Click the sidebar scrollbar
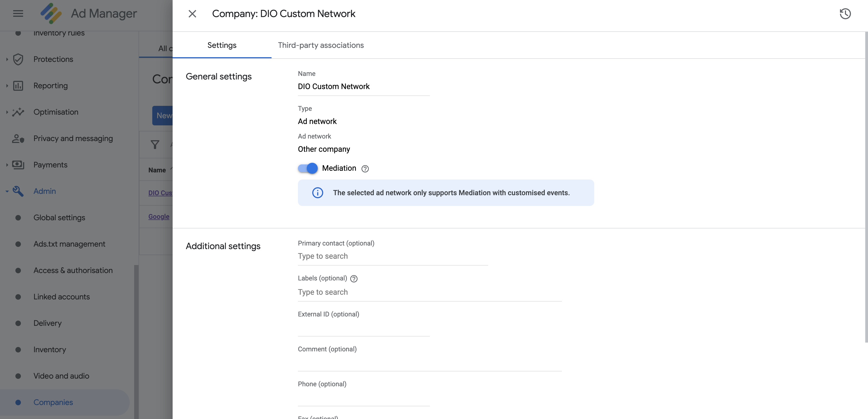The height and width of the screenshot is (419, 868). (x=136, y=342)
